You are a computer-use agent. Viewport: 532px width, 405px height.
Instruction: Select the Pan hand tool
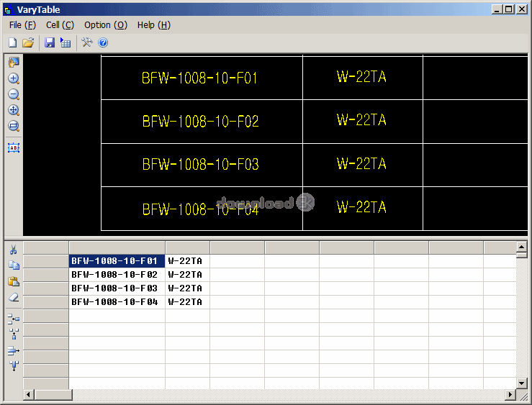[x=14, y=63]
